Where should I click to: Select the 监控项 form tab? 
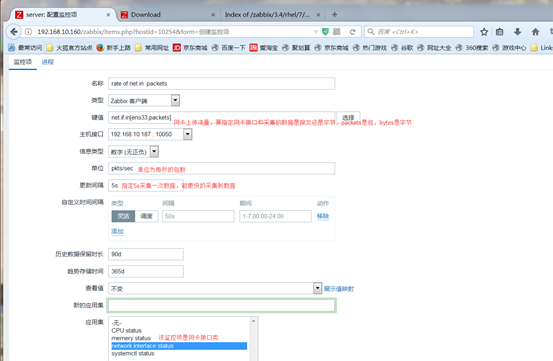(23, 62)
